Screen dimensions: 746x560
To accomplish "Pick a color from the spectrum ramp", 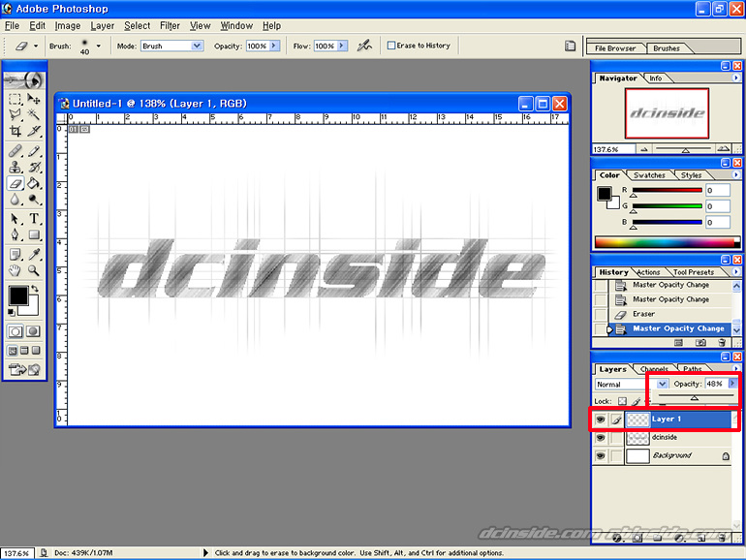I will pyautogui.click(x=665, y=242).
